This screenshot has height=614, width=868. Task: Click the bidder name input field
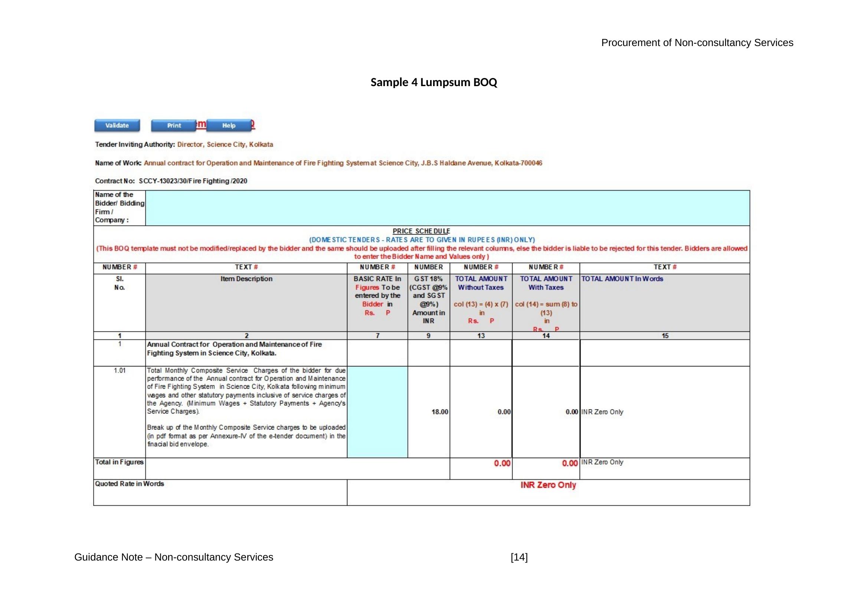click(x=447, y=208)
